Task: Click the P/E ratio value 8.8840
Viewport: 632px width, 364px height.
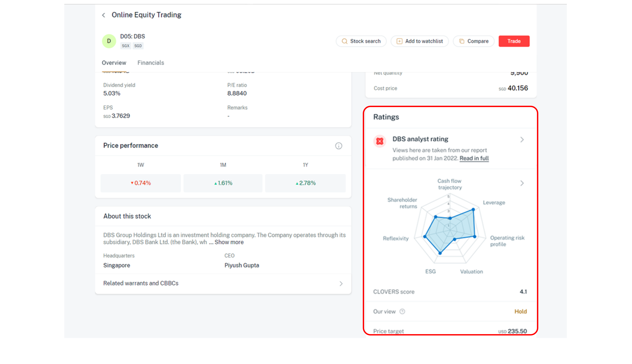Action: 237,94
